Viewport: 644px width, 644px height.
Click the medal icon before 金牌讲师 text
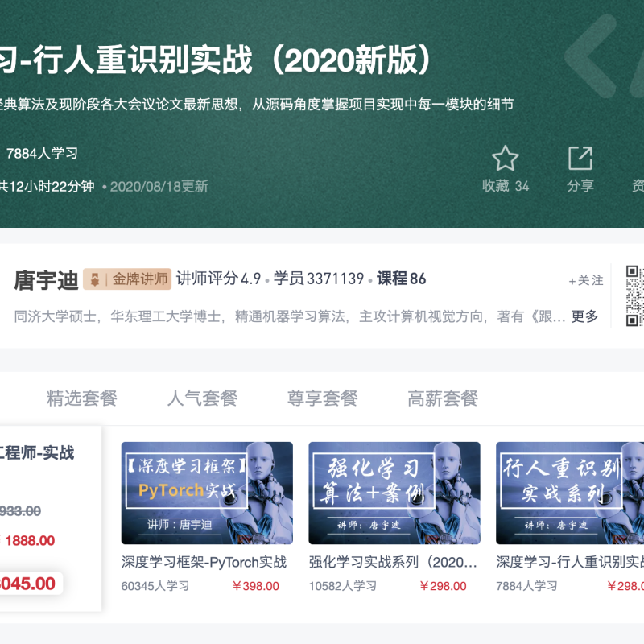point(94,277)
